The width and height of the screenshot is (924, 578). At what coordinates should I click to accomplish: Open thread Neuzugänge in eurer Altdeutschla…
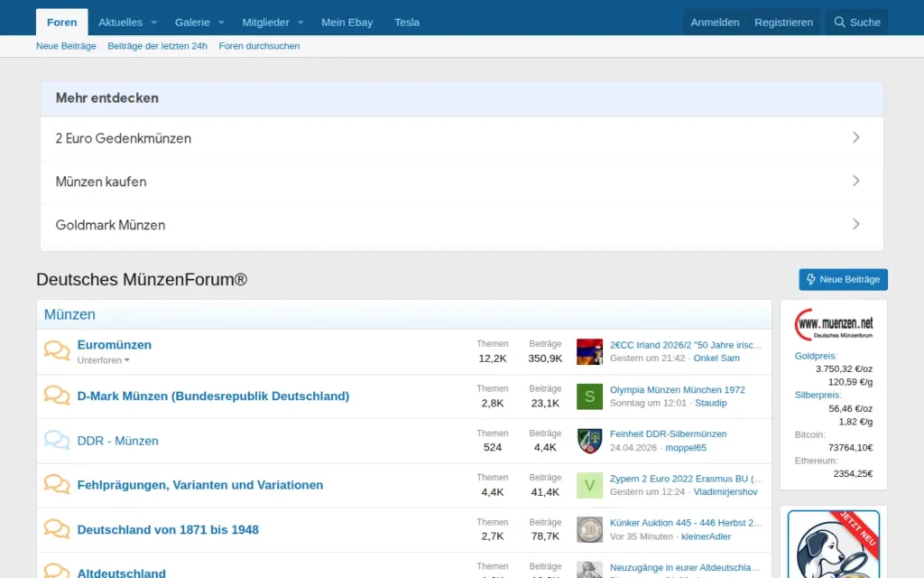(x=685, y=568)
